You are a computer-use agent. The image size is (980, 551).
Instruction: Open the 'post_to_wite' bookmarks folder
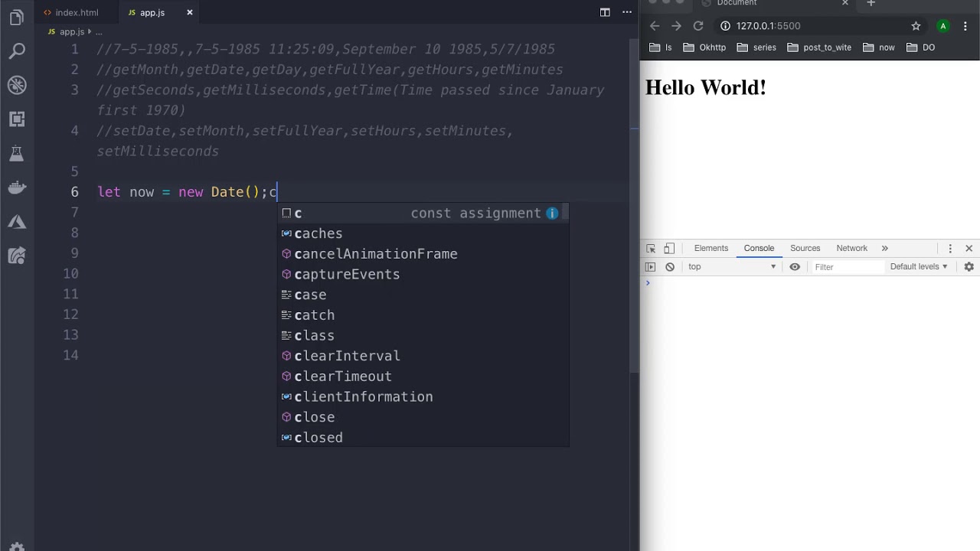coord(819,47)
